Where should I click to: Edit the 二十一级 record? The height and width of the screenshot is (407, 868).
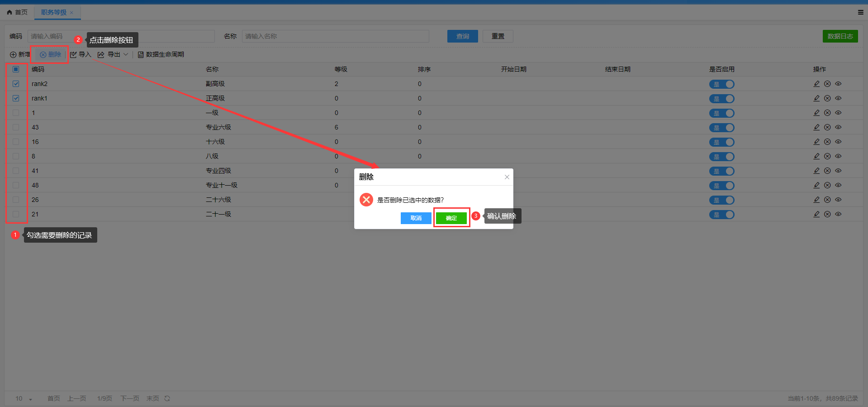coord(816,214)
